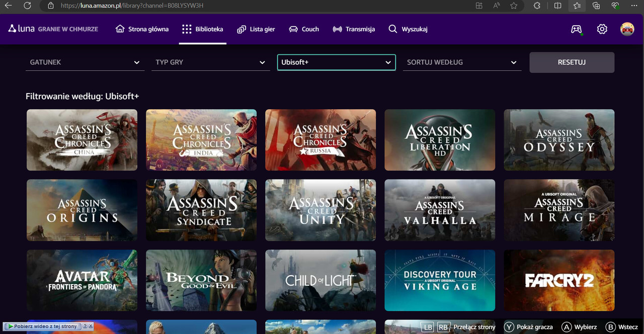Click A Wybierz hint
This screenshot has height=334, width=644.
tap(579, 327)
